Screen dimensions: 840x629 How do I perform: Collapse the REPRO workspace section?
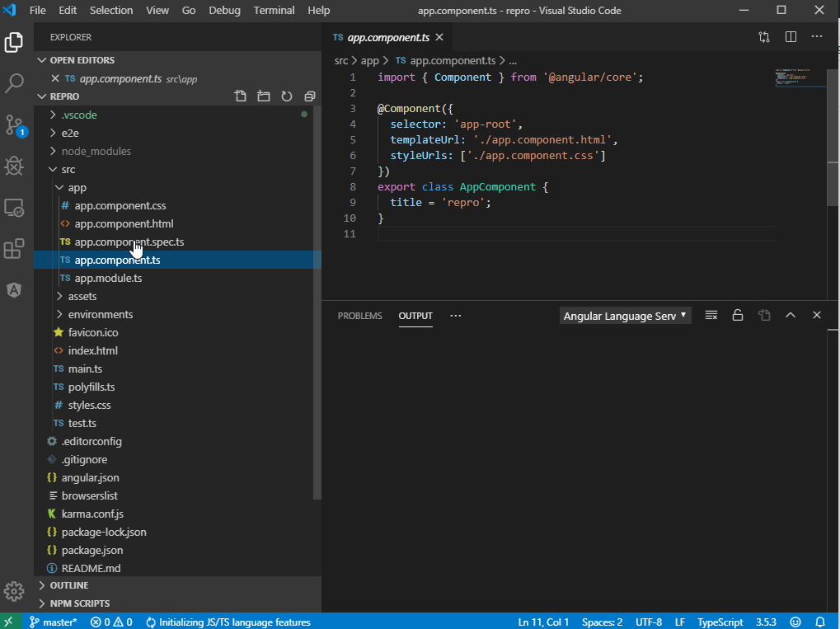tap(42, 96)
